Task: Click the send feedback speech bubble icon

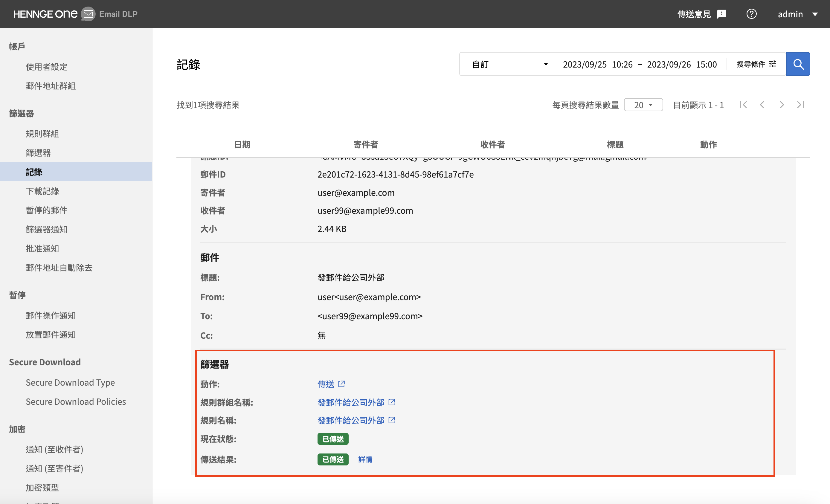Action: click(x=722, y=14)
